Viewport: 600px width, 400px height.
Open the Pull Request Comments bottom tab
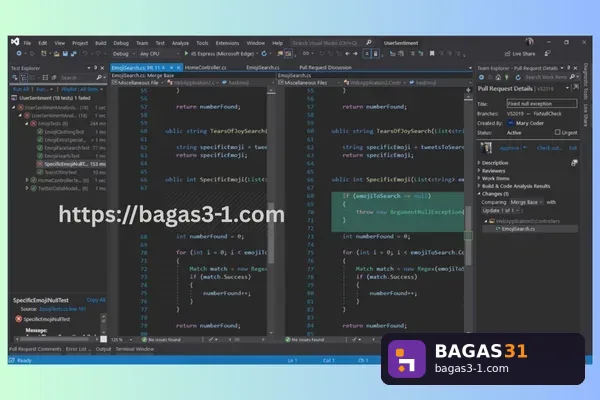click(x=35, y=349)
